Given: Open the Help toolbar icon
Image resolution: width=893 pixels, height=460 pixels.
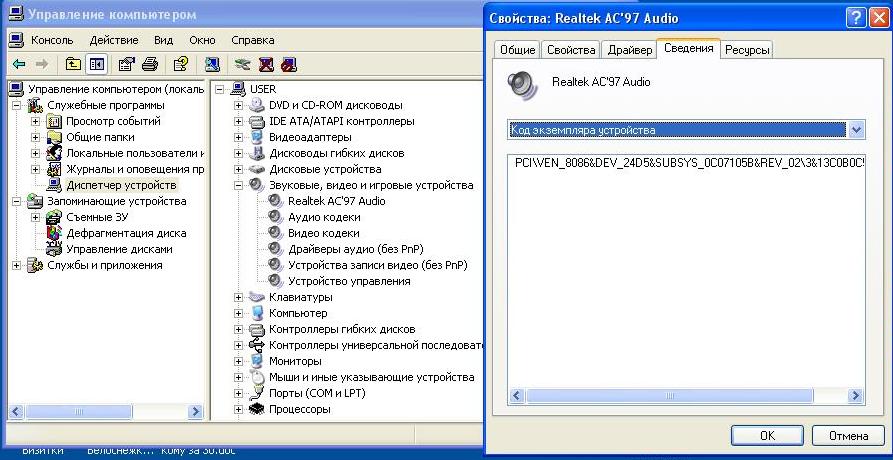Looking at the screenshot, I should pyautogui.click(x=181, y=64).
